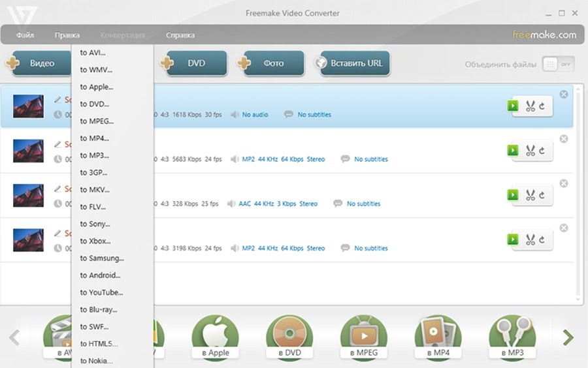588x368 pixels.
Task: Open the freemake.com link
Action: click(x=544, y=35)
